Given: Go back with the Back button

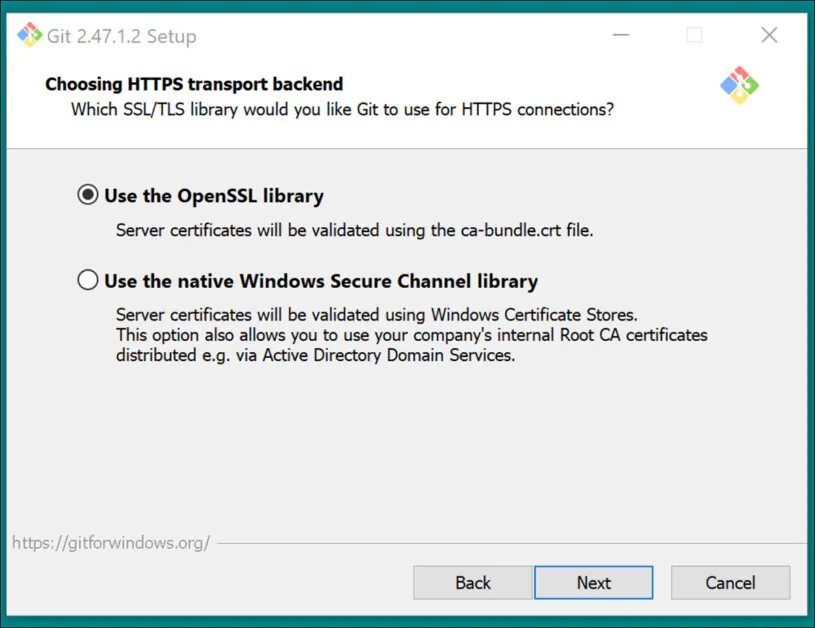Looking at the screenshot, I should (x=473, y=583).
